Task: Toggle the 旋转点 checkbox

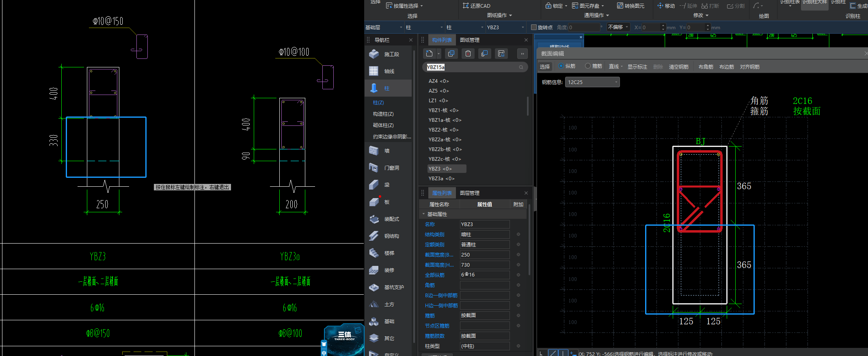Action: click(534, 27)
